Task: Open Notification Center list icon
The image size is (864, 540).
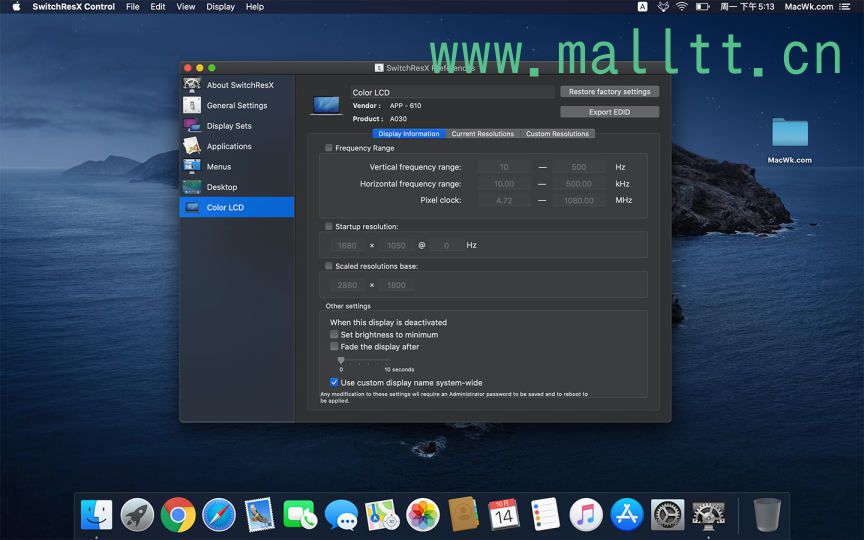Action: tap(845, 7)
